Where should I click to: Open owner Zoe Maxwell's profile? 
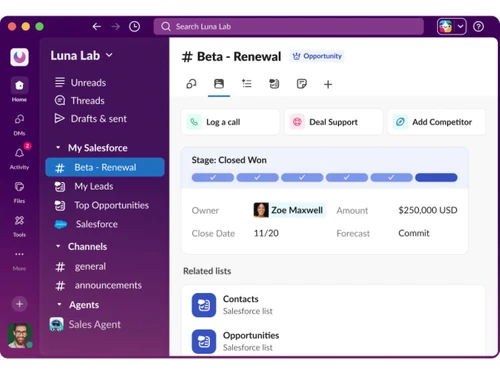(x=289, y=210)
